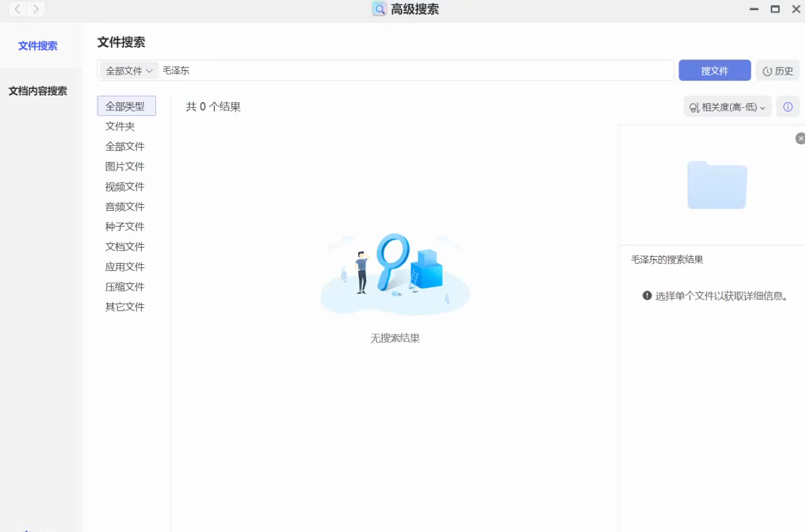Image resolution: width=805 pixels, height=532 pixels.
Task: Choose 音频文件 file type
Action: [x=125, y=207]
